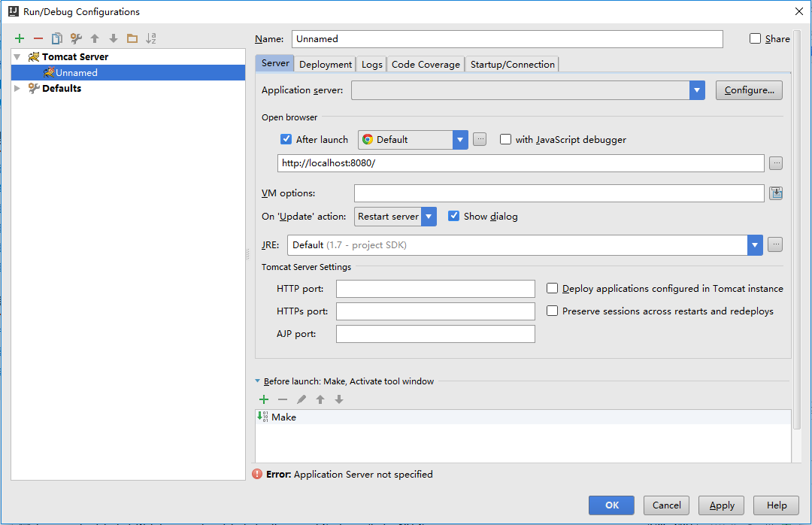Select the Unnamed configuration in the tree
This screenshot has width=812, height=525.
pos(129,72)
